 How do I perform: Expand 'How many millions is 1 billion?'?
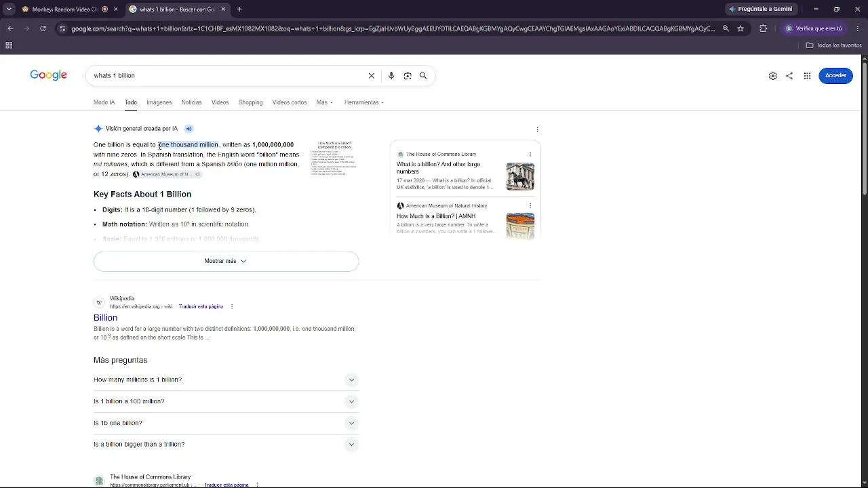click(x=226, y=380)
